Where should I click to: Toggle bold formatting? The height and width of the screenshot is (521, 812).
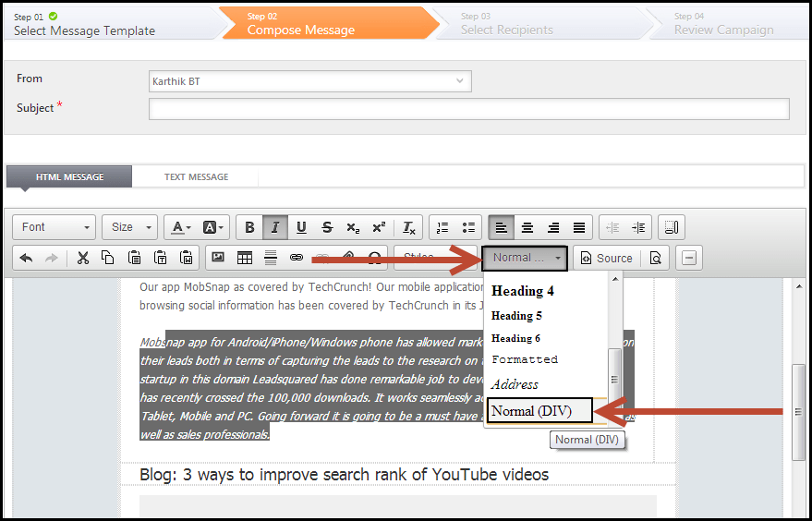(x=249, y=227)
